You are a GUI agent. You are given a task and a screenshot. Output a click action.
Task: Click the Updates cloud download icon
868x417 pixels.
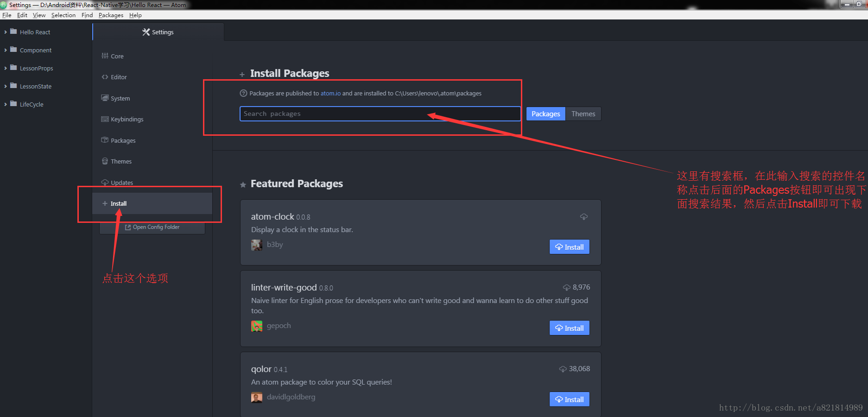[x=105, y=183]
